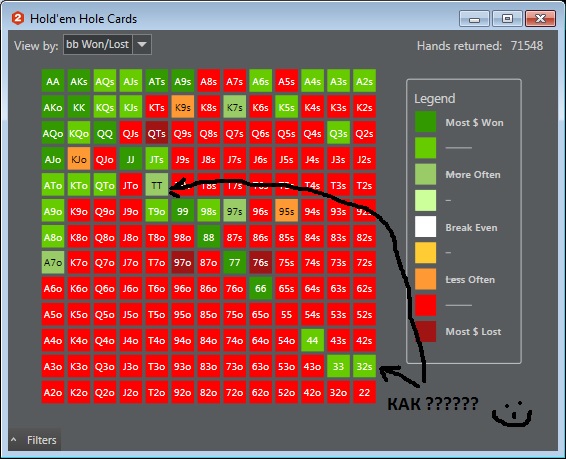Select the AKs hand cell
The height and width of the screenshot is (459, 566).
pos(79,81)
